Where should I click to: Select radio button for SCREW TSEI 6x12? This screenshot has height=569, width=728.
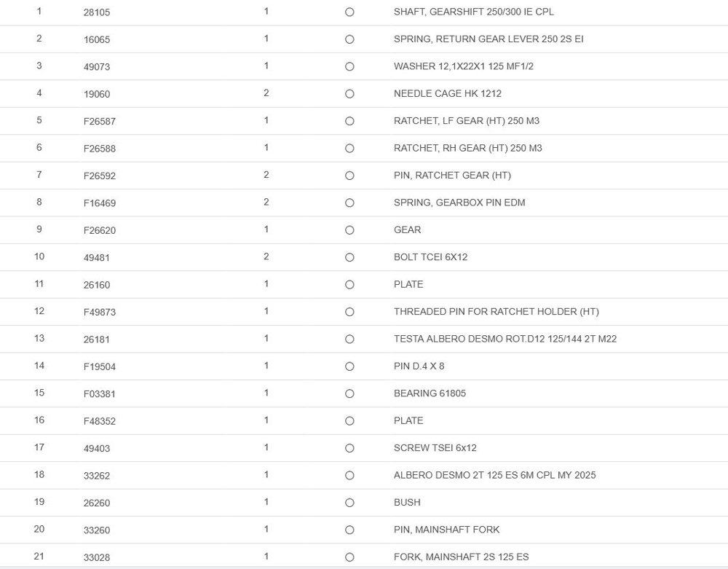(x=349, y=448)
